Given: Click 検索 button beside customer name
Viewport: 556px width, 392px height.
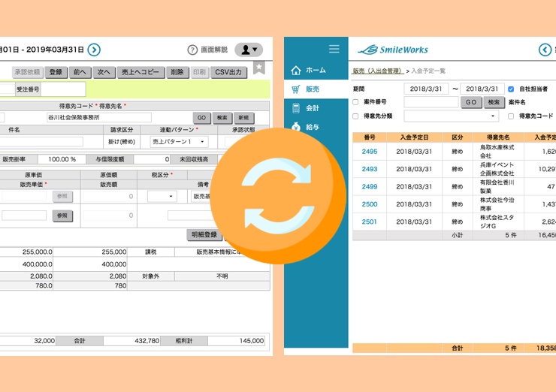Looking at the screenshot, I should coord(222,118).
